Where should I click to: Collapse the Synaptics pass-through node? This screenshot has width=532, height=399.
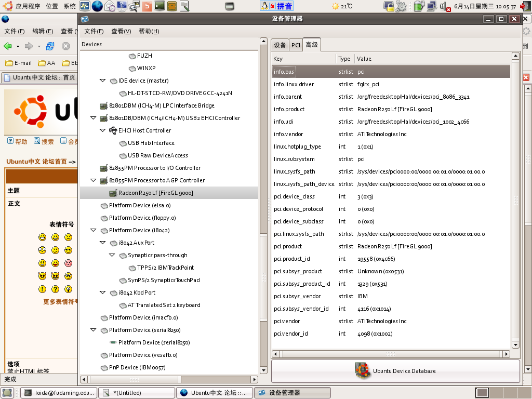(x=112, y=255)
